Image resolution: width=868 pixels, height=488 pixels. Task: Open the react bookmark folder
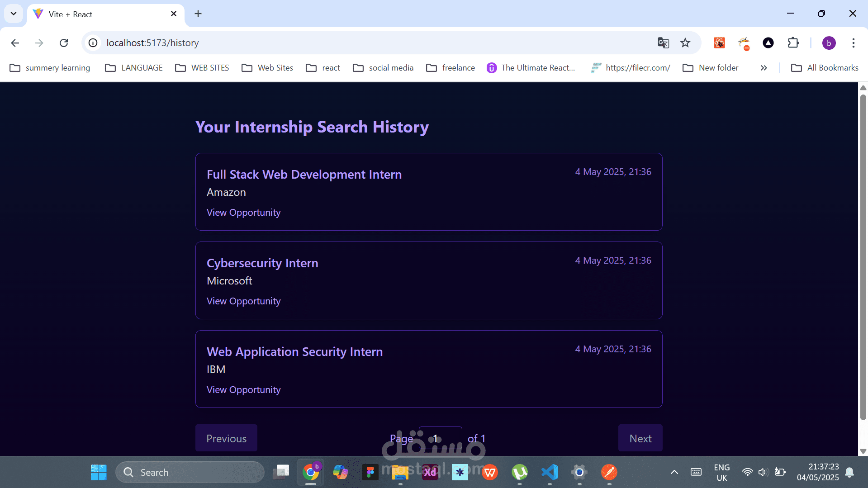323,68
